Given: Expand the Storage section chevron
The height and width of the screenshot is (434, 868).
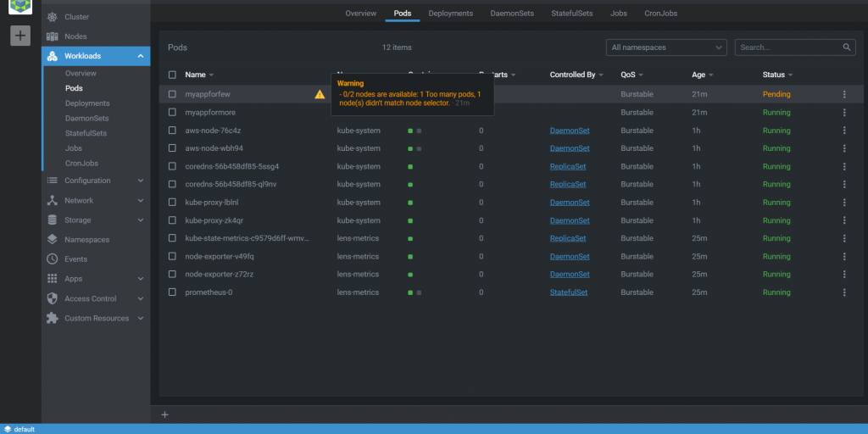Looking at the screenshot, I should pos(141,220).
